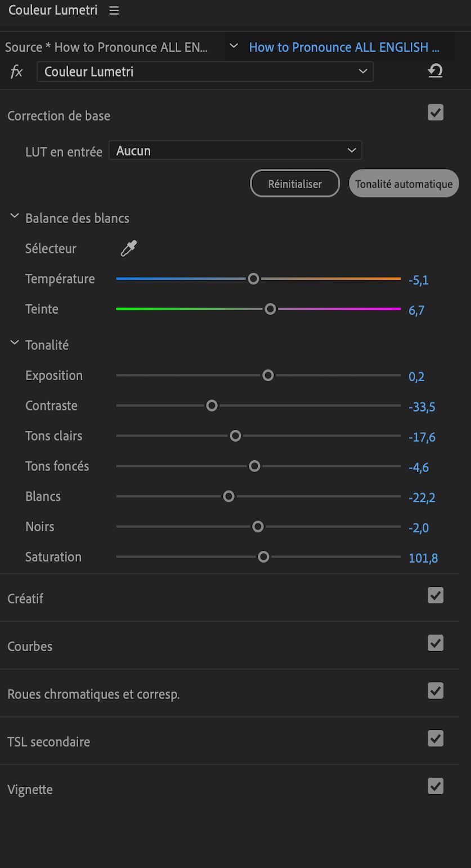
Task: Disable the Vignette section checkbox
Action: coord(436,786)
